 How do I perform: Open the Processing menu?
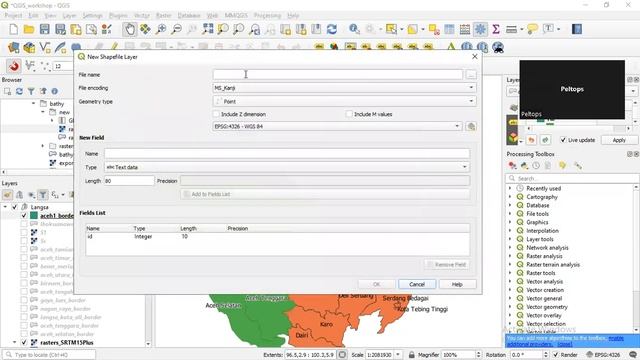pos(267,16)
